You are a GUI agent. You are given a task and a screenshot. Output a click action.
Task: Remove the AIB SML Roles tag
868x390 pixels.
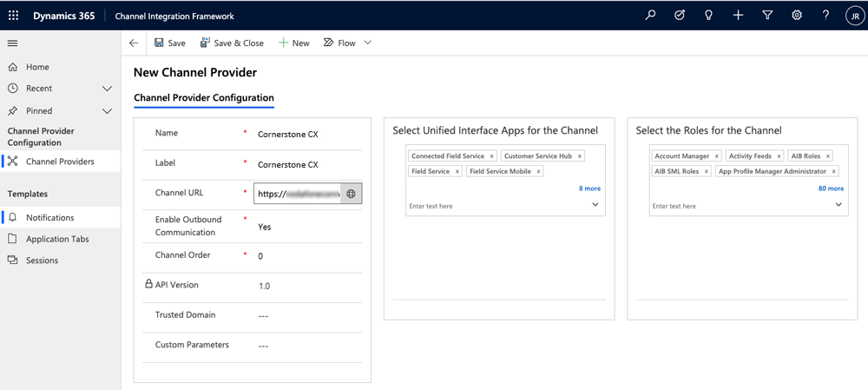coord(707,172)
